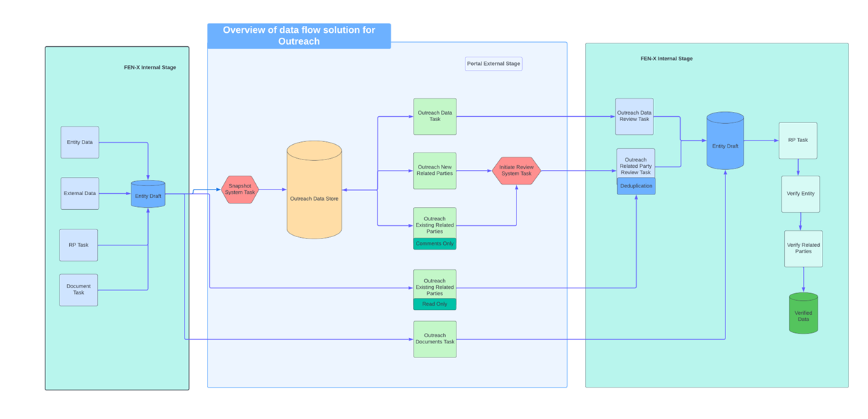Select the red-filled Snapshot shape color

240,189
